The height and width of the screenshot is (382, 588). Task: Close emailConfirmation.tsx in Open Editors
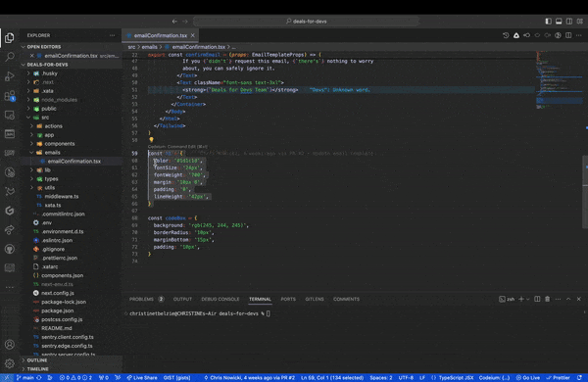tap(32, 56)
